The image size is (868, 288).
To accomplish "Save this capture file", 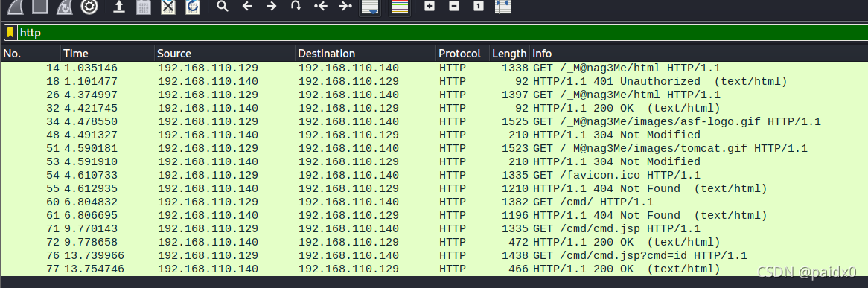I will (x=144, y=7).
